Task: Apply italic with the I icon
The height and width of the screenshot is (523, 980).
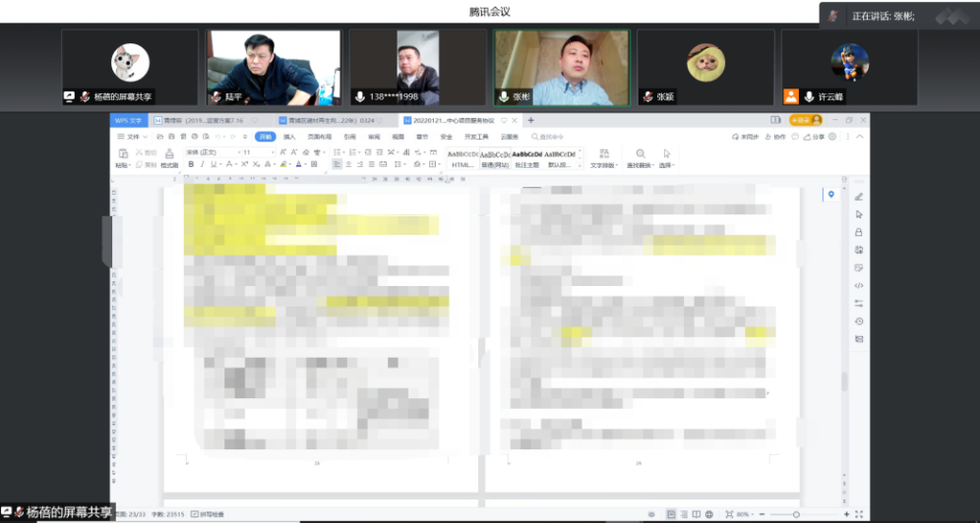Action: (202, 165)
